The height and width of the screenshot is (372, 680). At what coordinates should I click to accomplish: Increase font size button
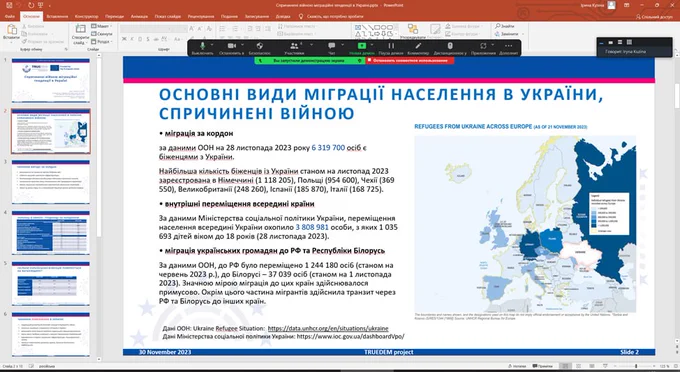[192, 29]
